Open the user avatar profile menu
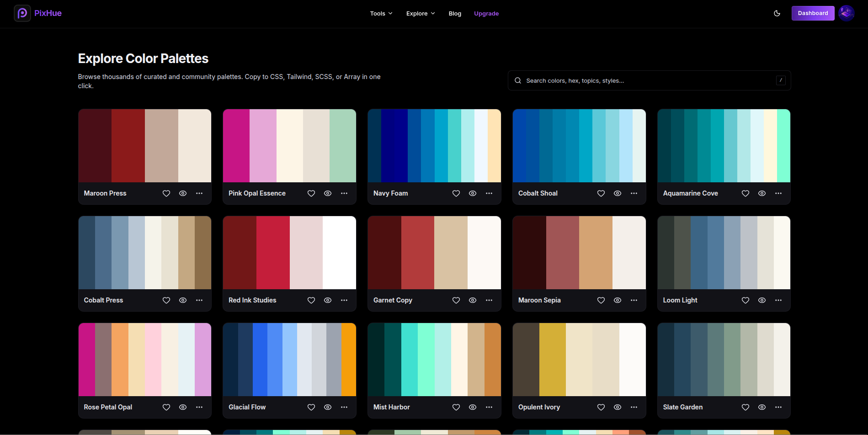The height and width of the screenshot is (435, 868). [x=847, y=13]
